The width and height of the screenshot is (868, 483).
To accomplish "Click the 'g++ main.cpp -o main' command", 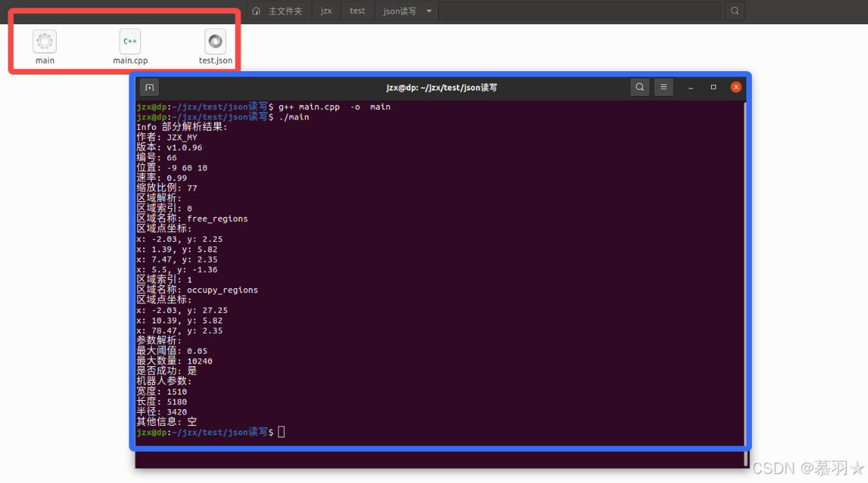I will point(334,107).
